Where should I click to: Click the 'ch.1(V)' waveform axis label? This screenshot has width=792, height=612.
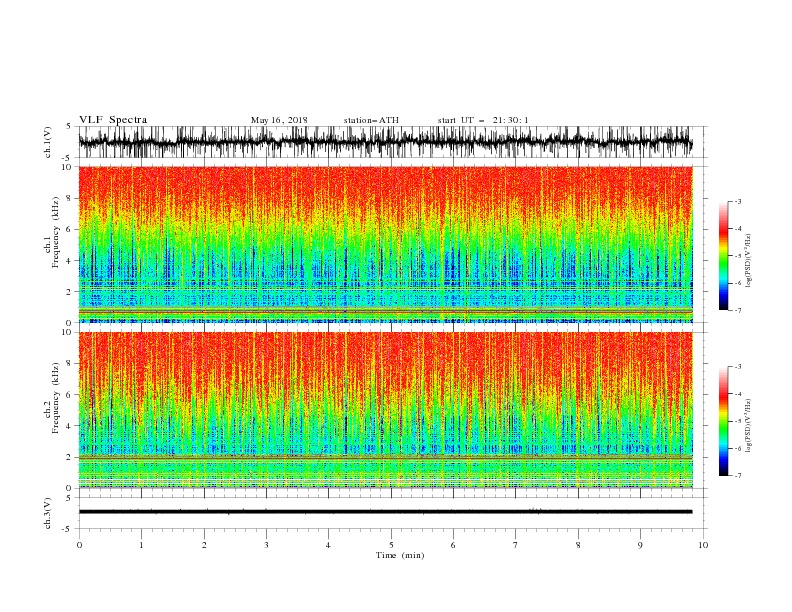point(48,142)
